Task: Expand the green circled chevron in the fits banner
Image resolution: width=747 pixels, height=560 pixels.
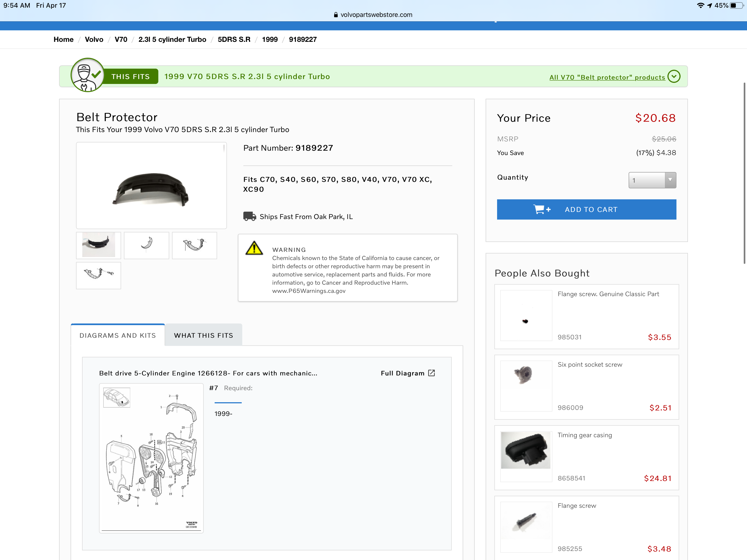Action: click(x=674, y=76)
